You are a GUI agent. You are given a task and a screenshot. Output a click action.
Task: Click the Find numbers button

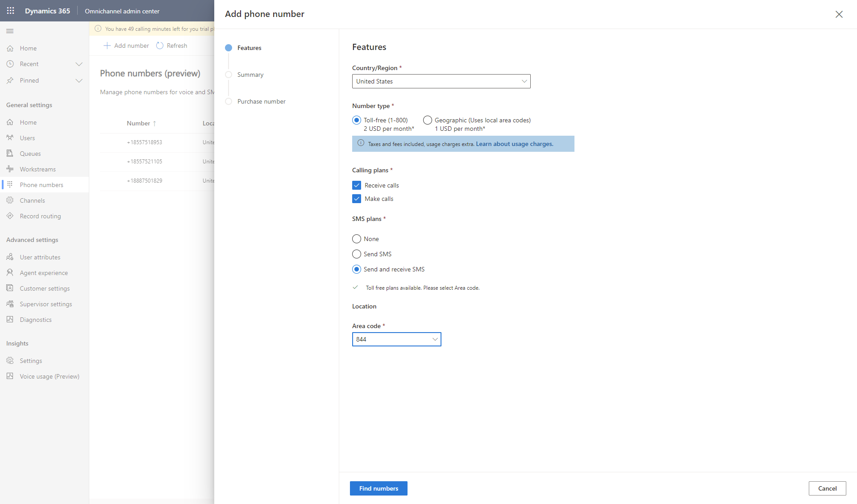click(379, 488)
